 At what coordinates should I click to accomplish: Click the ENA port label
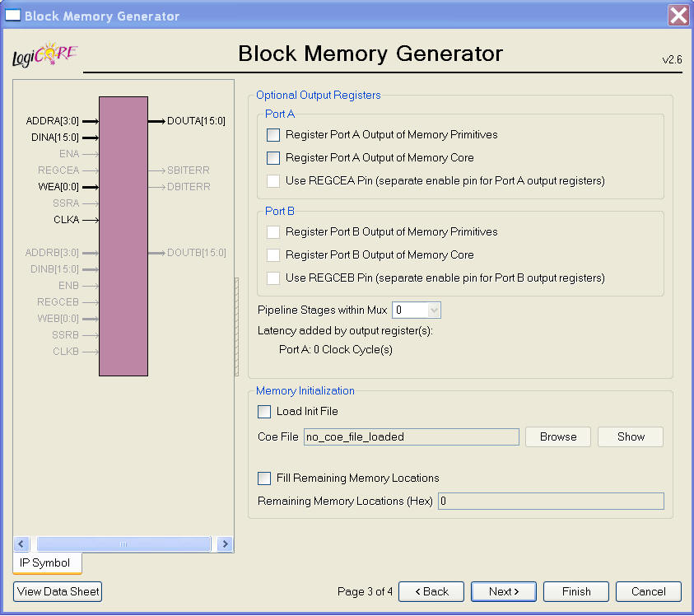click(x=69, y=154)
